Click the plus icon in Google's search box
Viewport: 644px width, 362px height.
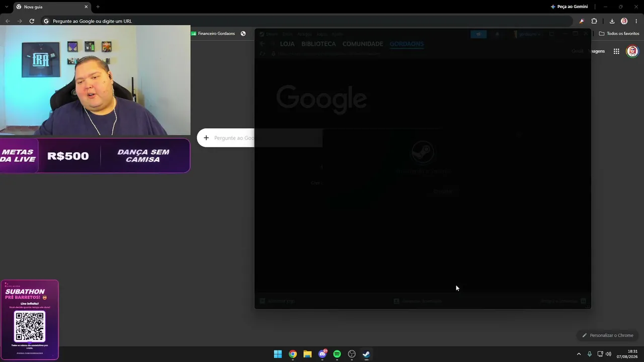tap(206, 138)
